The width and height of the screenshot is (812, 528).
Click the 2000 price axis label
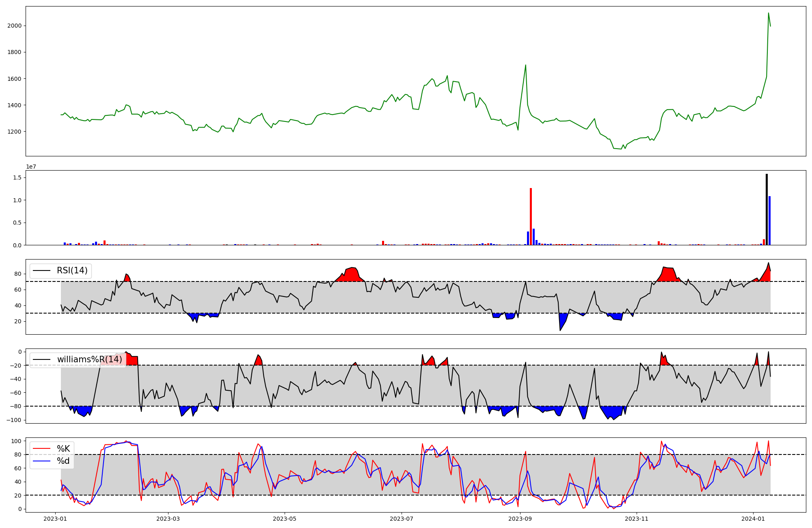tap(14, 26)
